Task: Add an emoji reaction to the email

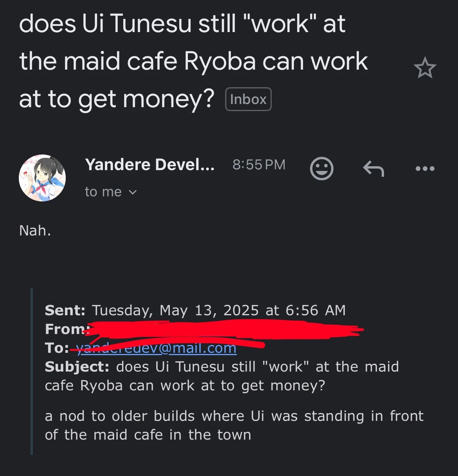Action: click(321, 169)
